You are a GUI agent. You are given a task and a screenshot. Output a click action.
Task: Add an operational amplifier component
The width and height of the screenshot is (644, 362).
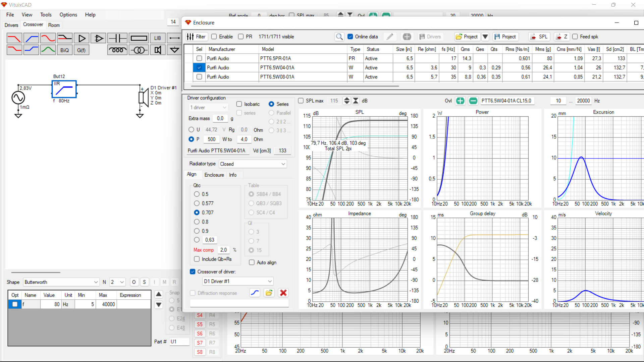pyautogui.click(x=98, y=38)
